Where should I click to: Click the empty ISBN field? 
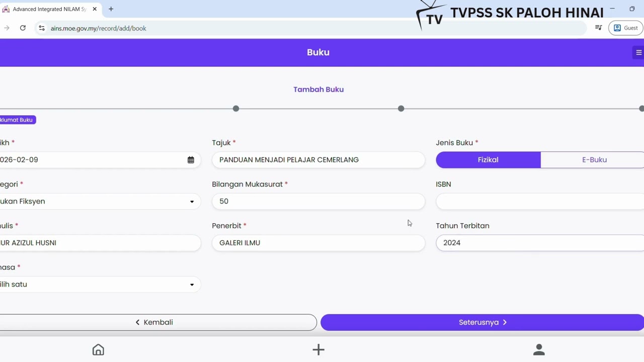[540, 201]
